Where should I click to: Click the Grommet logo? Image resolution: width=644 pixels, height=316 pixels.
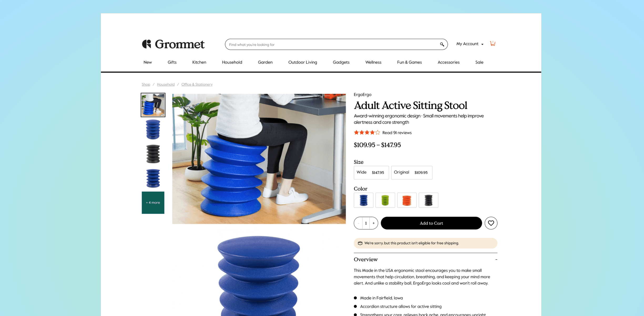(173, 44)
